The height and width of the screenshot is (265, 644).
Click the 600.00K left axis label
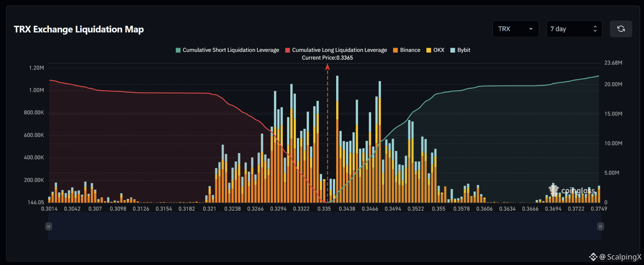(x=34, y=135)
